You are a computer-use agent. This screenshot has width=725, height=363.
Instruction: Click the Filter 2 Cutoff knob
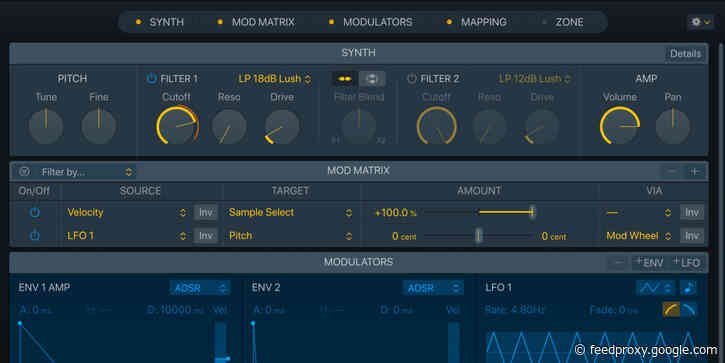point(436,126)
